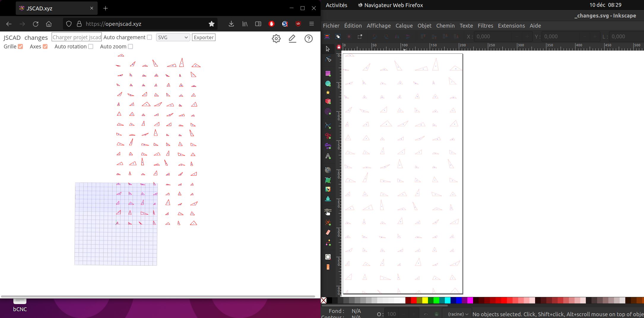644x318 pixels.
Task: Click the Charger projet jscad input field
Action: [x=76, y=37]
